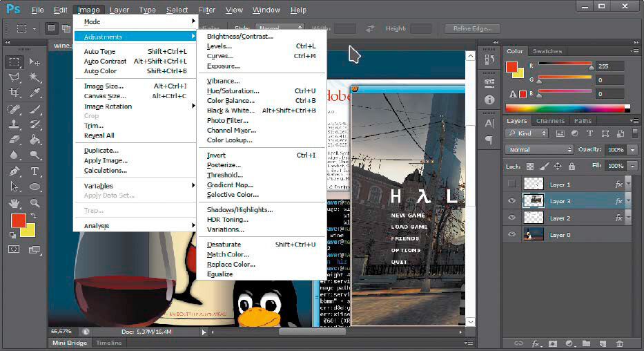
Task: Open the Mode submenu
Action: [x=135, y=22]
